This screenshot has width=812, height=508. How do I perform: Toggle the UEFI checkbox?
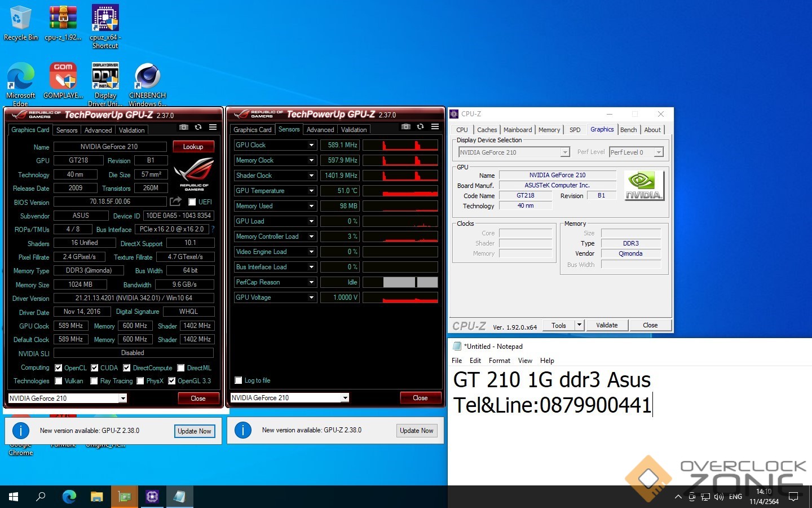[192, 202]
